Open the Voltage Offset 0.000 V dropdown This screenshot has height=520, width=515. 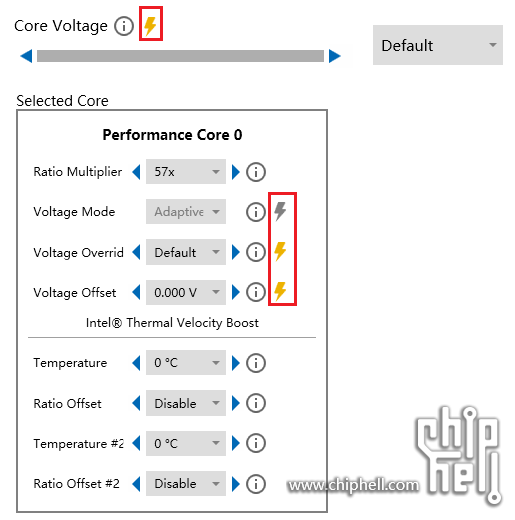(186, 292)
